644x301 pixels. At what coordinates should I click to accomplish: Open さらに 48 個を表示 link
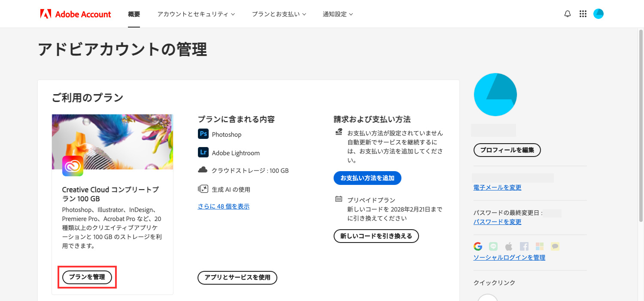coord(224,206)
